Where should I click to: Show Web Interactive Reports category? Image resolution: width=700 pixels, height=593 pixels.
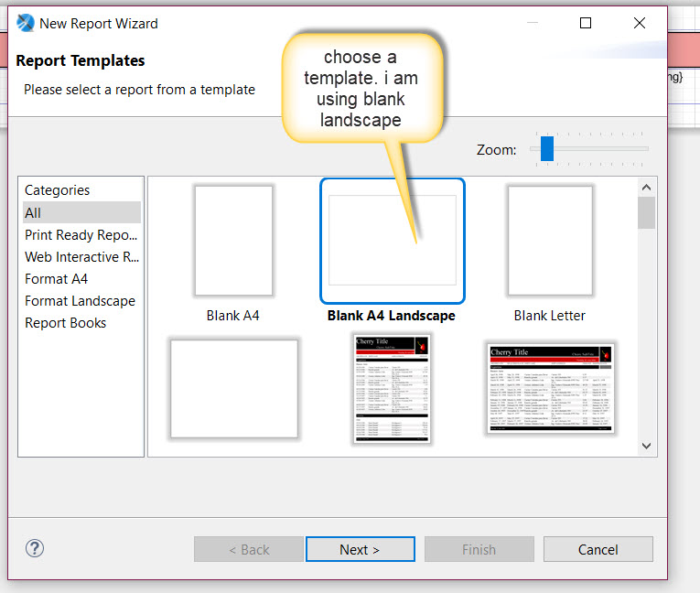click(81, 257)
